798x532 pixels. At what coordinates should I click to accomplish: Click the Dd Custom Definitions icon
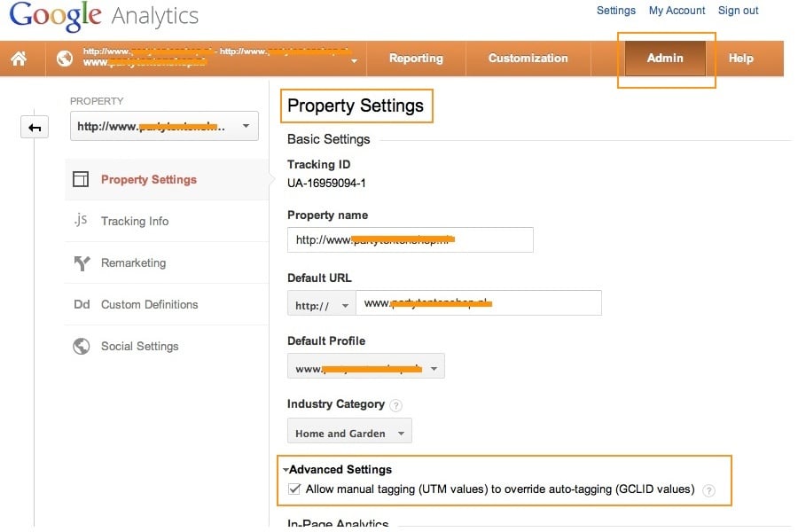tap(81, 304)
